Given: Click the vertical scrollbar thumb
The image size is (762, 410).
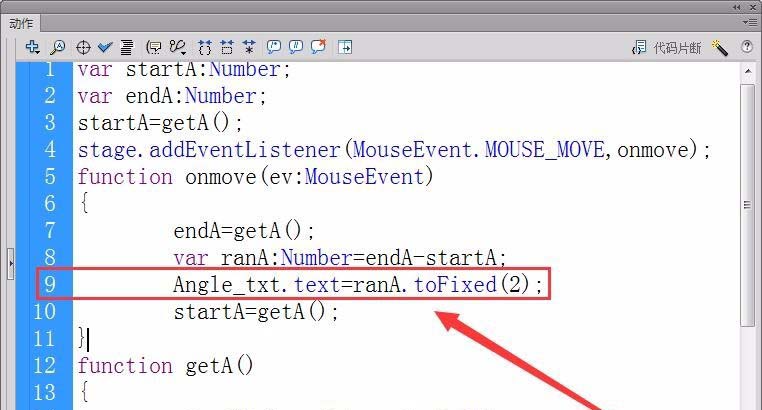Looking at the screenshot, I should [747, 205].
